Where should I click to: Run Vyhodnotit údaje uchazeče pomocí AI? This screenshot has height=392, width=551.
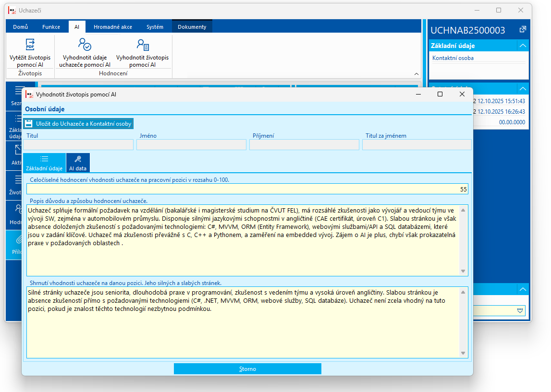85,53
